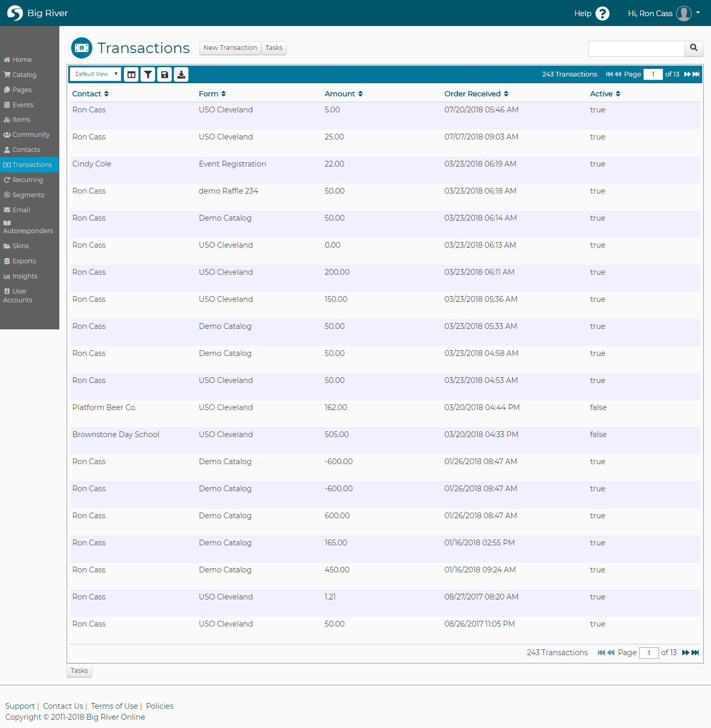Sort by Form column arrows

(223, 94)
